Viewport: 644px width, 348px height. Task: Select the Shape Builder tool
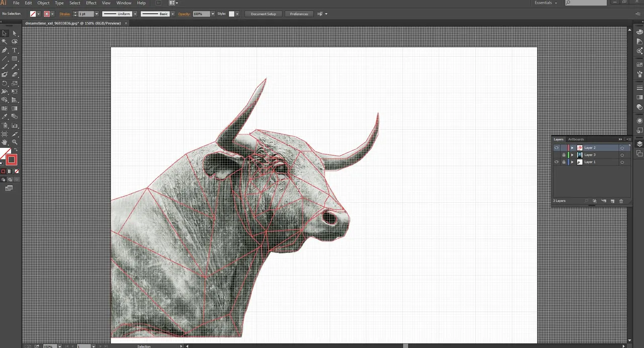(x=5, y=100)
